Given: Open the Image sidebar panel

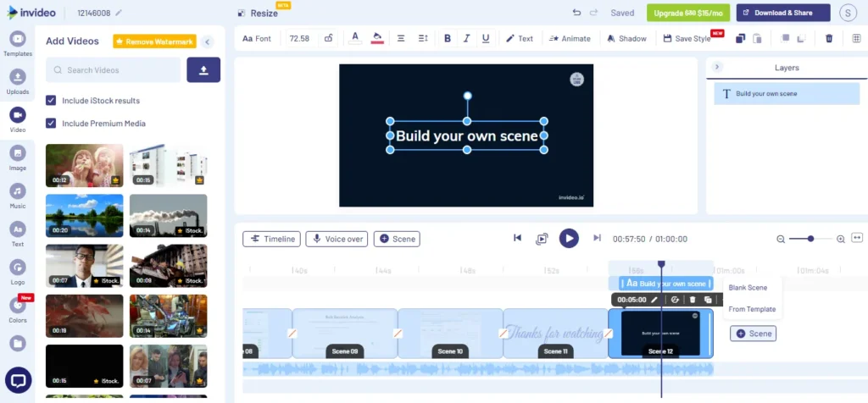Looking at the screenshot, I should [18, 158].
